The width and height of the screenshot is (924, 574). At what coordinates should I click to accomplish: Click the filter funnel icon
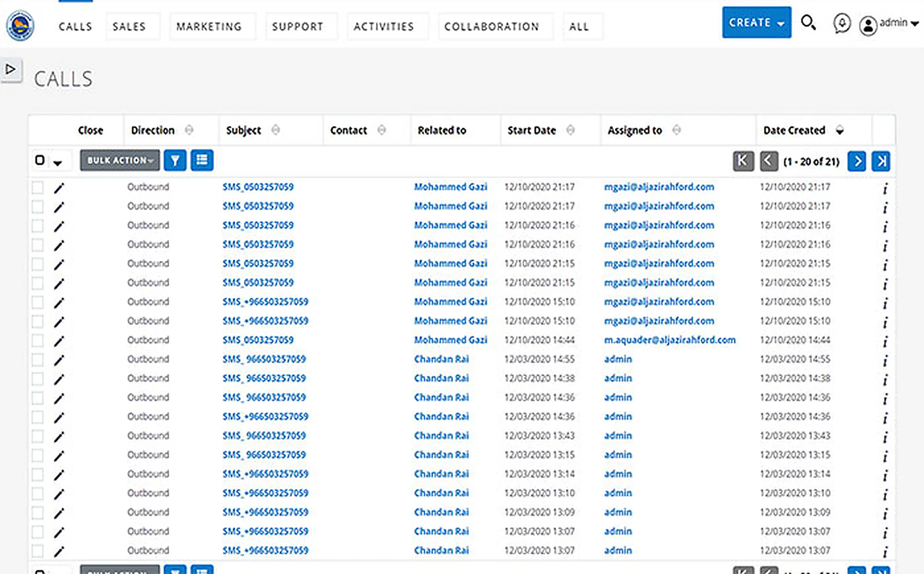pos(175,161)
